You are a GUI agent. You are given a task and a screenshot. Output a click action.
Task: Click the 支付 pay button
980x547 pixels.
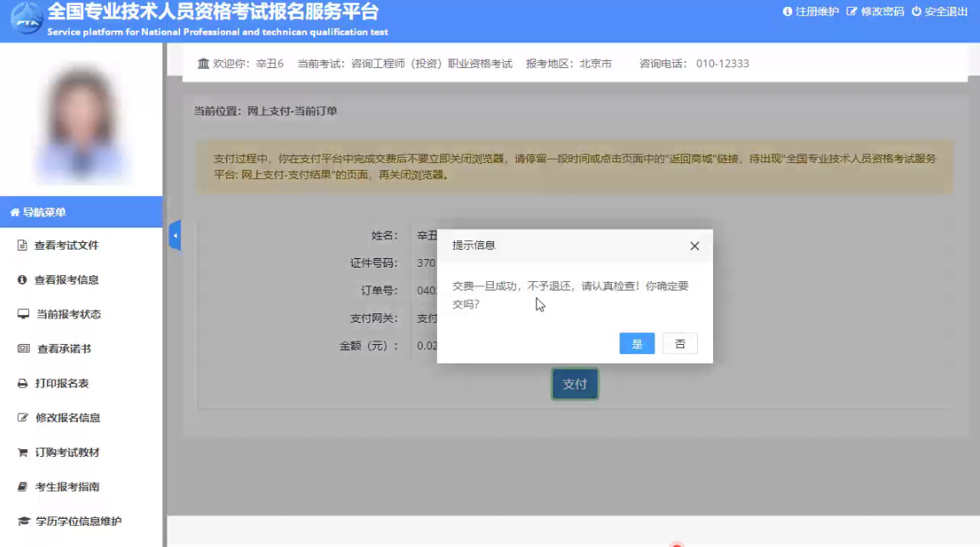(x=575, y=384)
